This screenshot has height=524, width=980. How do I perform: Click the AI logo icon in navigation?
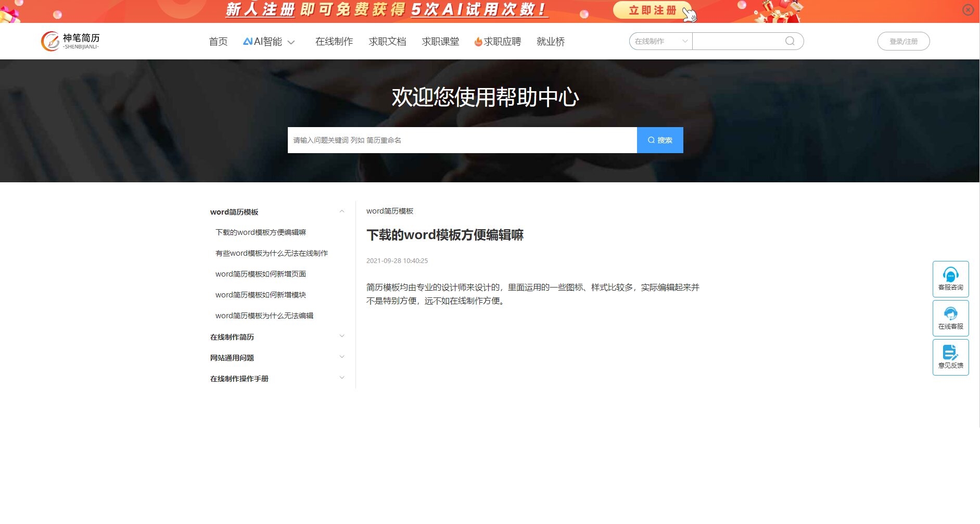[248, 41]
